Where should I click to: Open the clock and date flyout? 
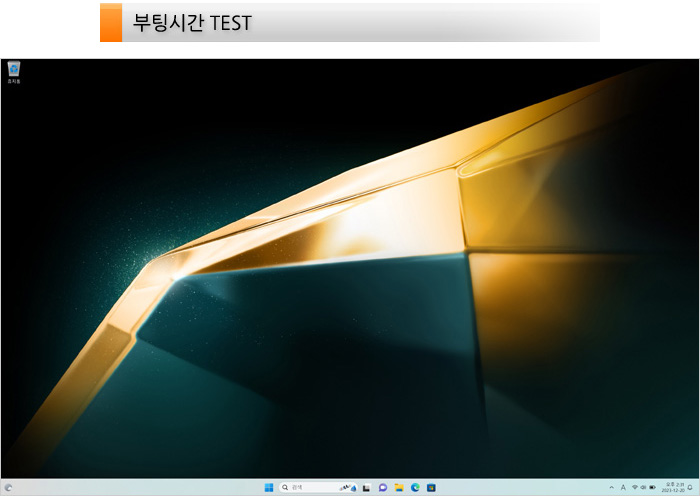coord(673,487)
